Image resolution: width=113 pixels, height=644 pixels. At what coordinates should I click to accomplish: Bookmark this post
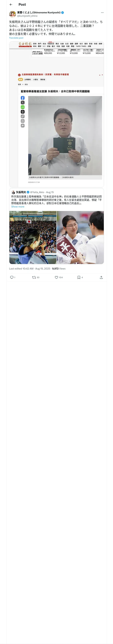pyautogui.click(x=79, y=277)
